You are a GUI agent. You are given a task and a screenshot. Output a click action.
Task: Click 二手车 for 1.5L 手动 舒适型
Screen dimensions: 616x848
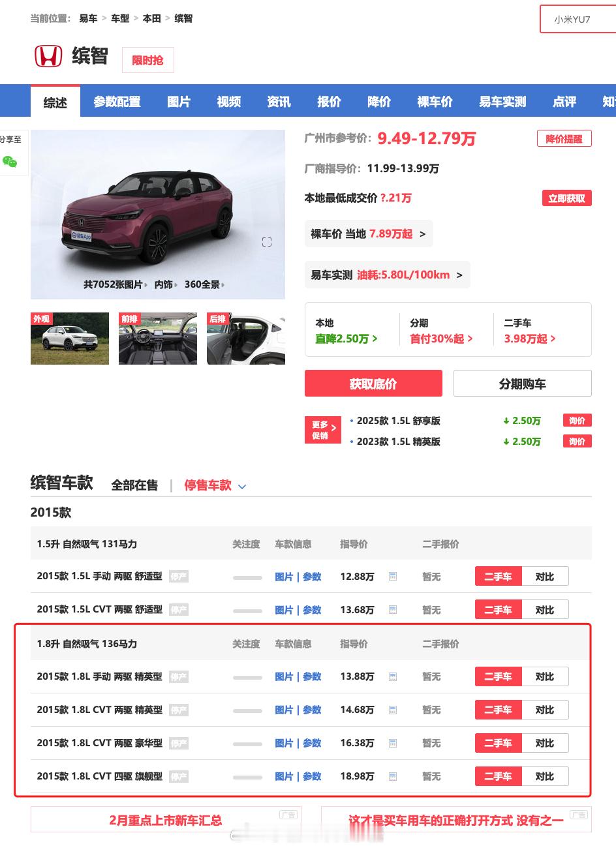click(499, 577)
